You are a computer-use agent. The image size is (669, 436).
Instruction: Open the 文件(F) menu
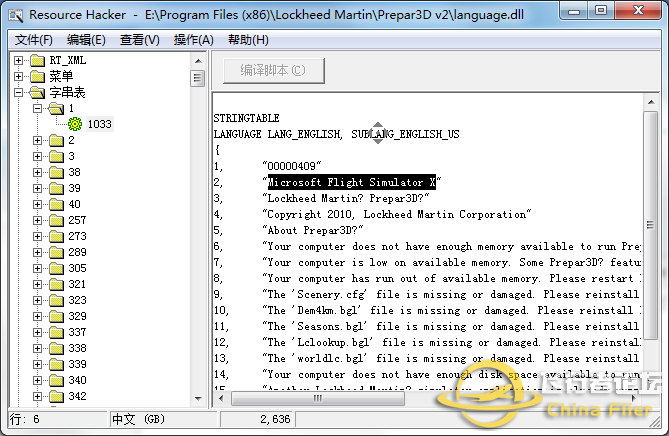click(x=34, y=40)
